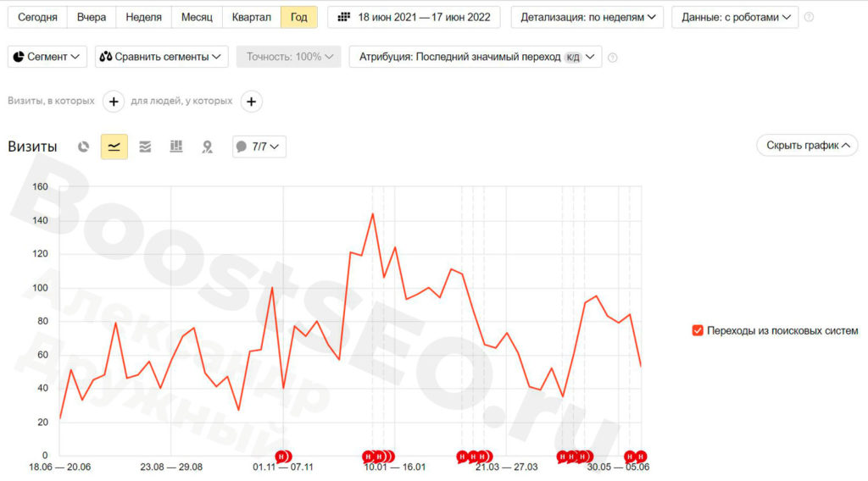Click the calendar grid icon in date picker
Screen dimensions: 868x481
tap(344, 17)
